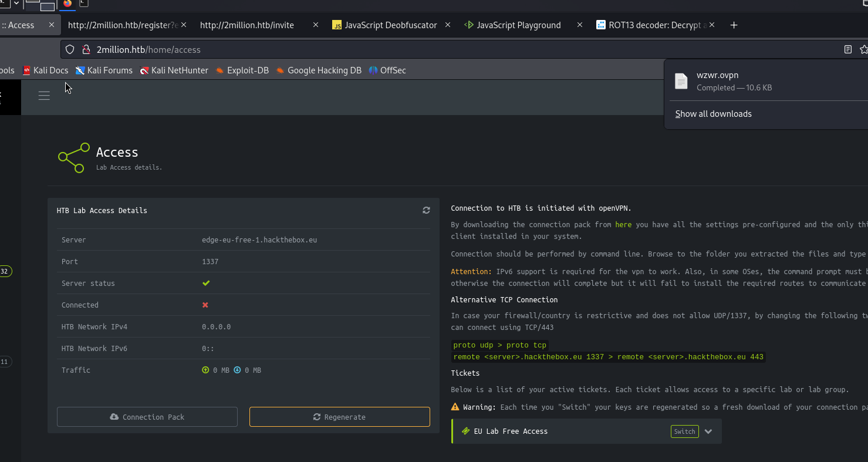This screenshot has height=462, width=868.
Task: Open a new browser tab
Action: pos(734,25)
